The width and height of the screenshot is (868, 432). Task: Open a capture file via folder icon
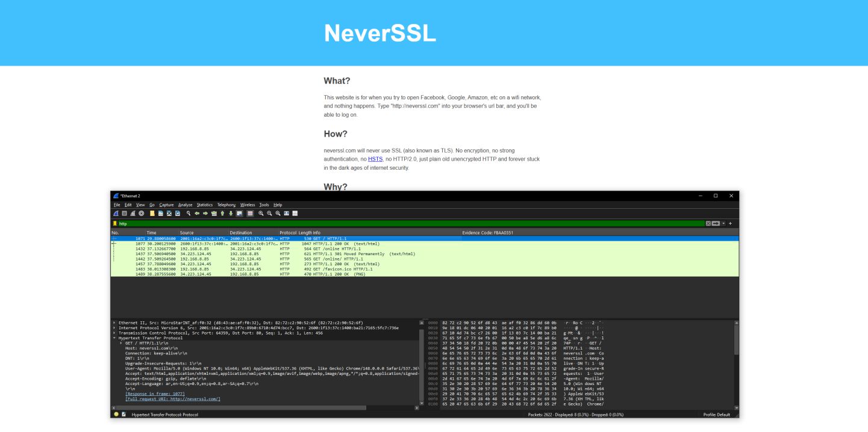pos(152,214)
